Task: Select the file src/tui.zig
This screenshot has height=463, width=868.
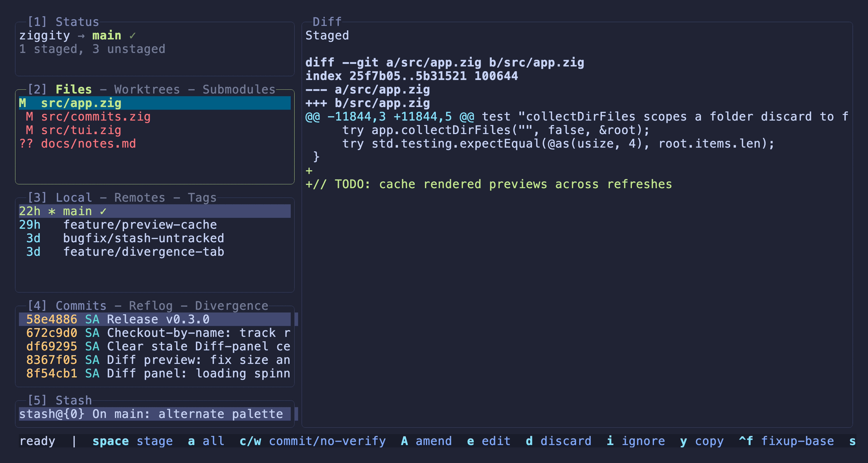Action: click(155, 130)
